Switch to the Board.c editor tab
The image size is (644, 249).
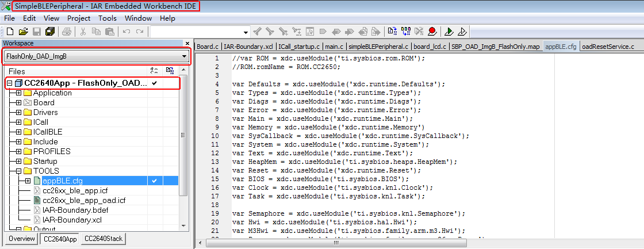pyautogui.click(x=208, y=47)
